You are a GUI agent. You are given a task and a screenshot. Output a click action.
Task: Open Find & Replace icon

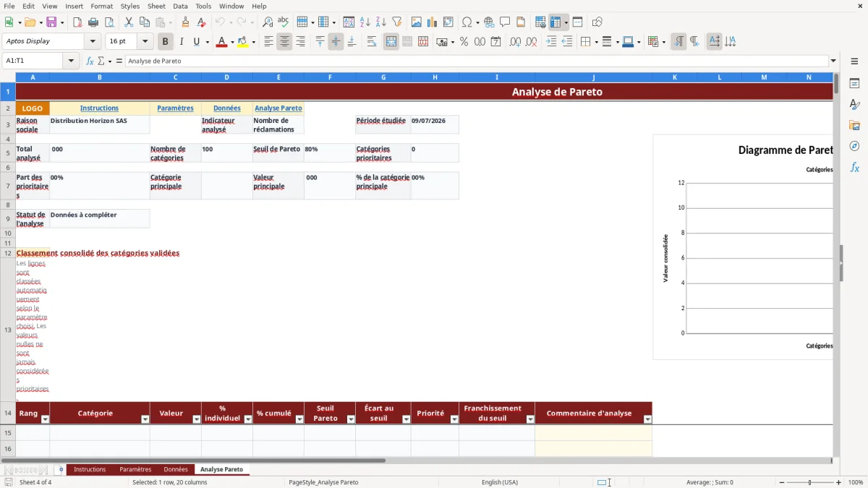click(268, 22)
